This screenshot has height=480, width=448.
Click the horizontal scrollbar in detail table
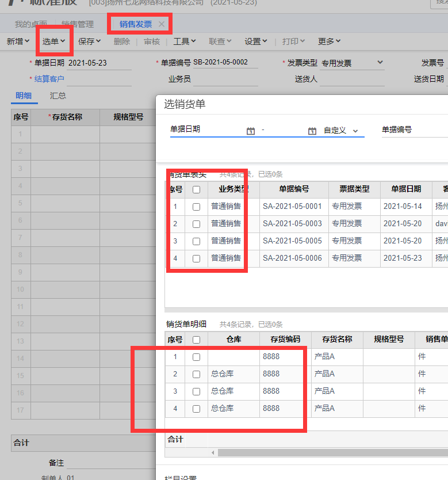pos(333,452)
